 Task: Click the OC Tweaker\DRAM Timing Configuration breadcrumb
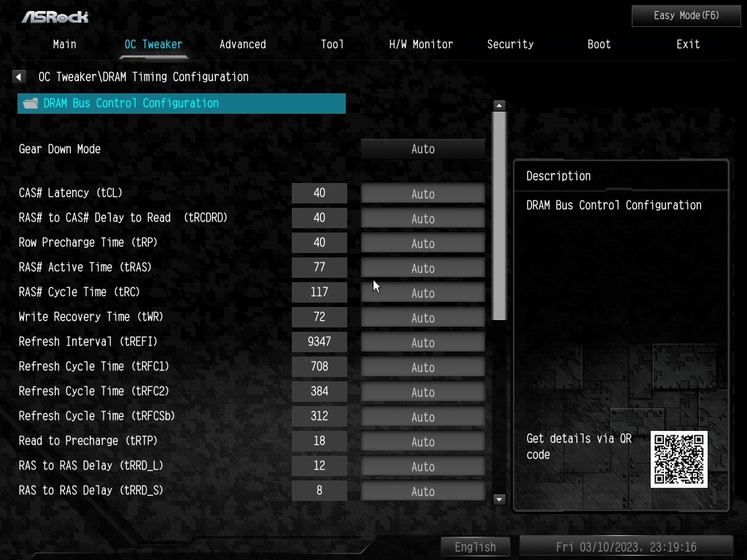[x=144, y=77]
